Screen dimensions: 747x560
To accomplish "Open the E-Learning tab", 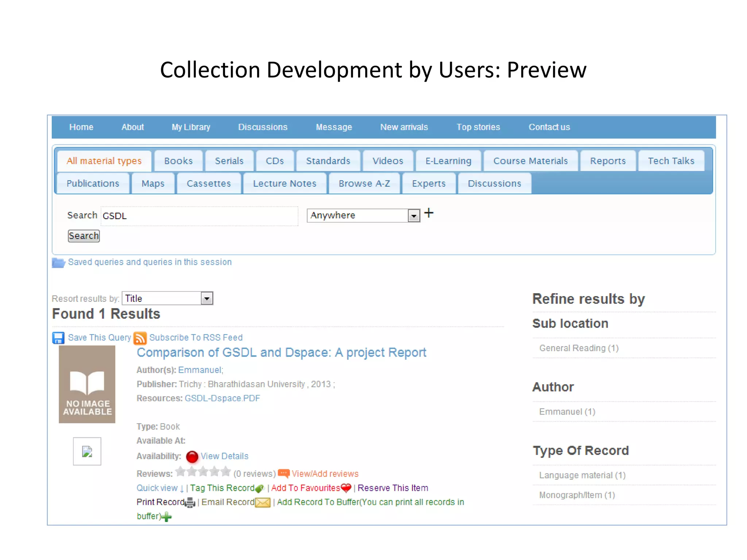I will (x=448, y=161).
